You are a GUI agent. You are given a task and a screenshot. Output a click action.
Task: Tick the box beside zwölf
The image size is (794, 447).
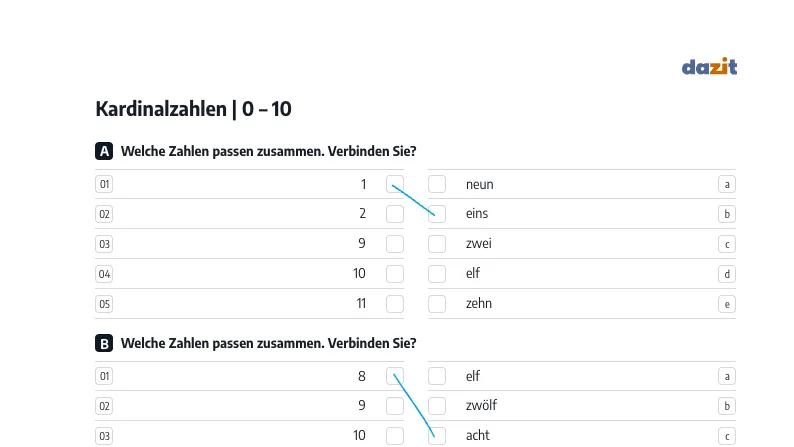(x=437, y=405)
